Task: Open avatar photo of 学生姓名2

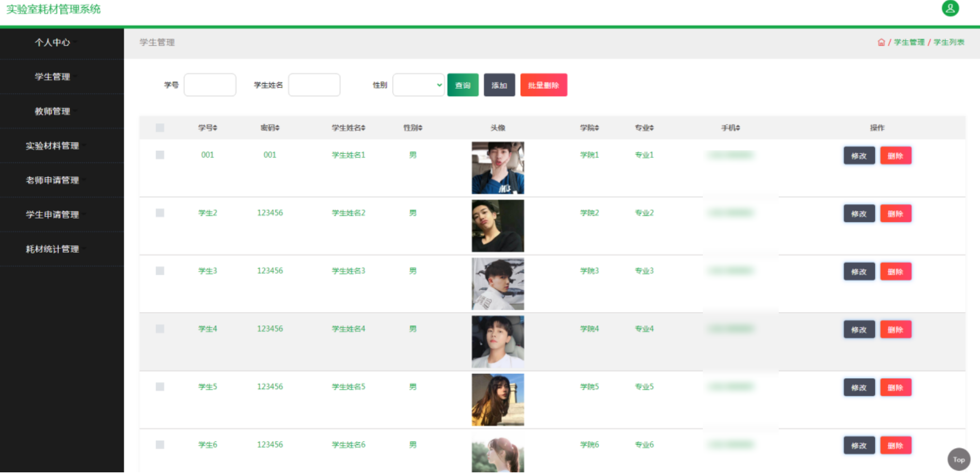Action: pos(498,226)
